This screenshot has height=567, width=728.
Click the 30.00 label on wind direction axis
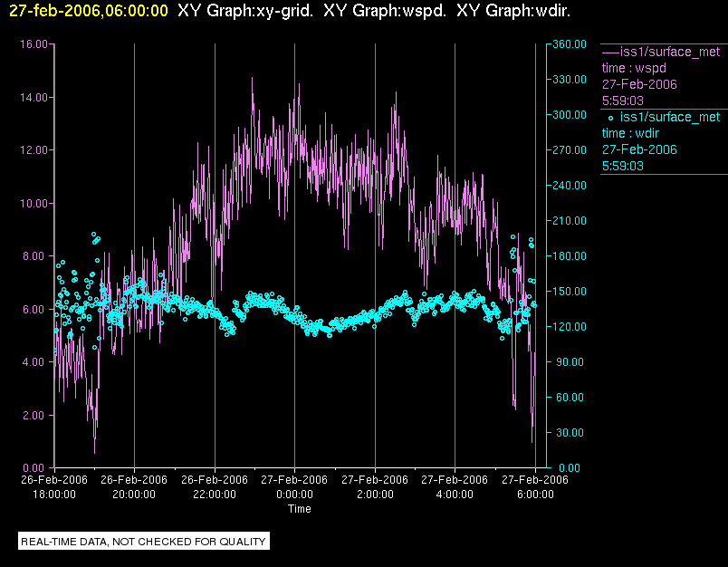(570, 433)
